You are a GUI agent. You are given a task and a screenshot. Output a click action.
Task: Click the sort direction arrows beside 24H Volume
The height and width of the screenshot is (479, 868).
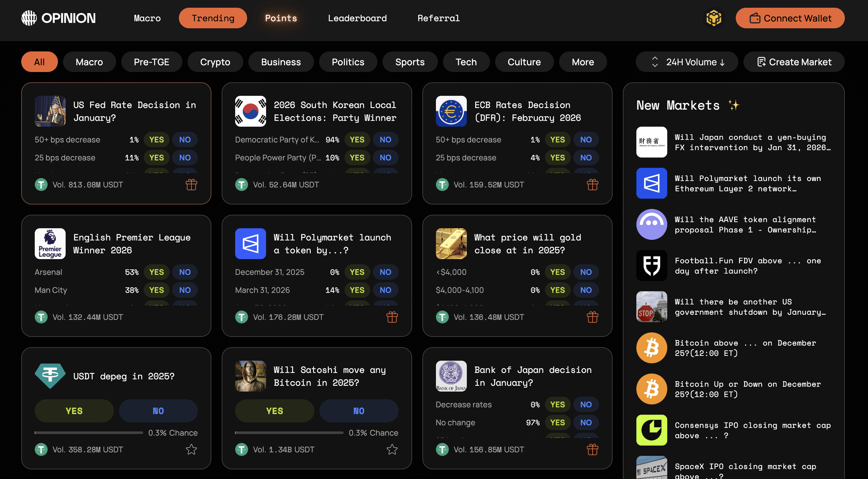click(655, 62)
